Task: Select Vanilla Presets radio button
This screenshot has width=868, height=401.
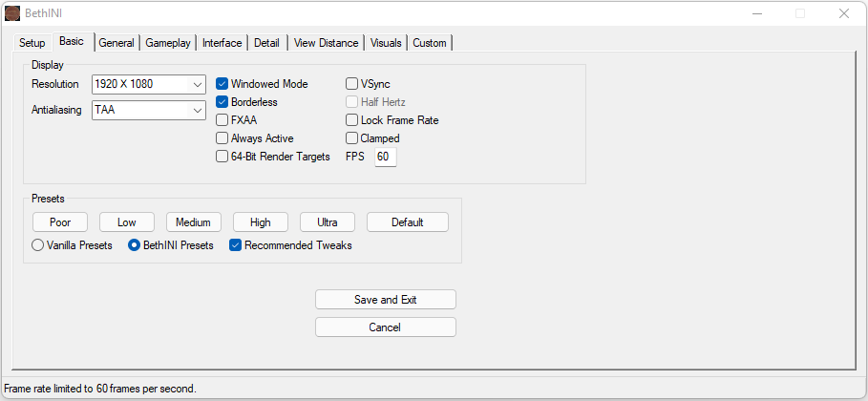Action: (38, 245)
